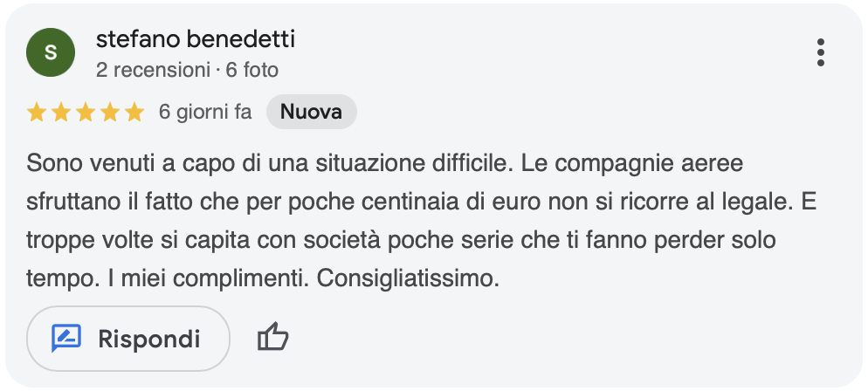Click the 'Nuova' badge

tap(311, 112)
